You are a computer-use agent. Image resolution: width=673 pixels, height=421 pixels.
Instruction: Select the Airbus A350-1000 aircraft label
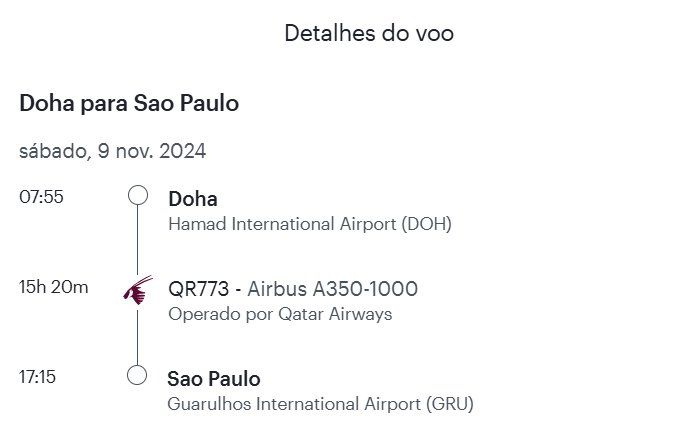(332, 289)
